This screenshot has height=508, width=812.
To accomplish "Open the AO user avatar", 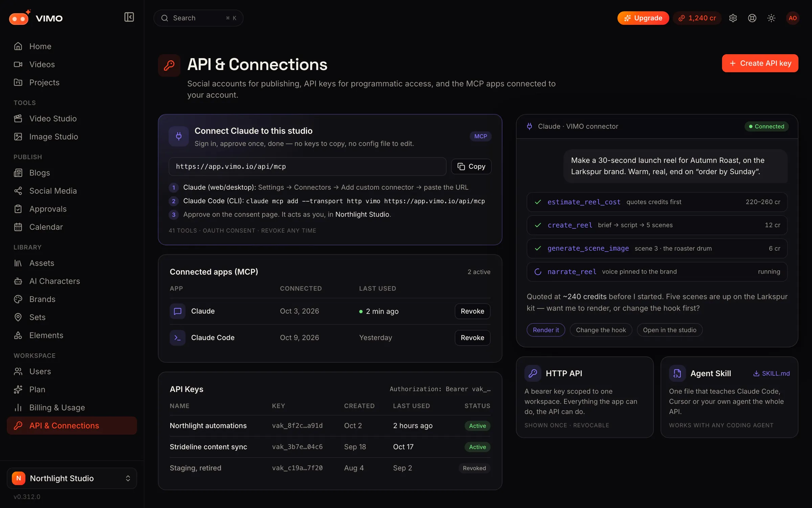I will (792, 18).
